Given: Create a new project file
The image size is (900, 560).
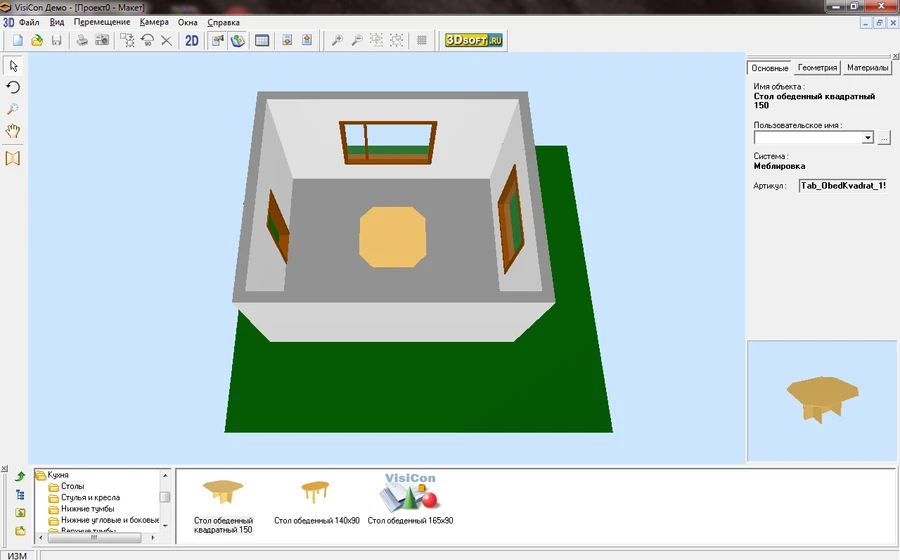Looking at the screenshot, I should (x=17, y=41).
